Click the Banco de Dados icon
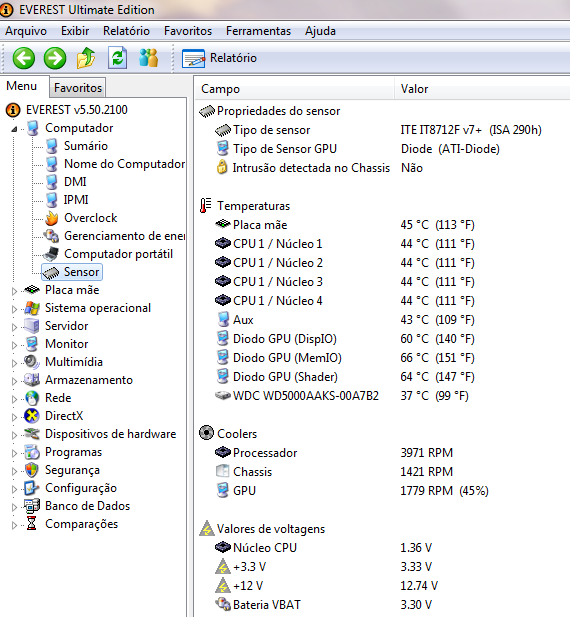Image resolution: width=570 pixels, height=617 pixels. (32, 506)
